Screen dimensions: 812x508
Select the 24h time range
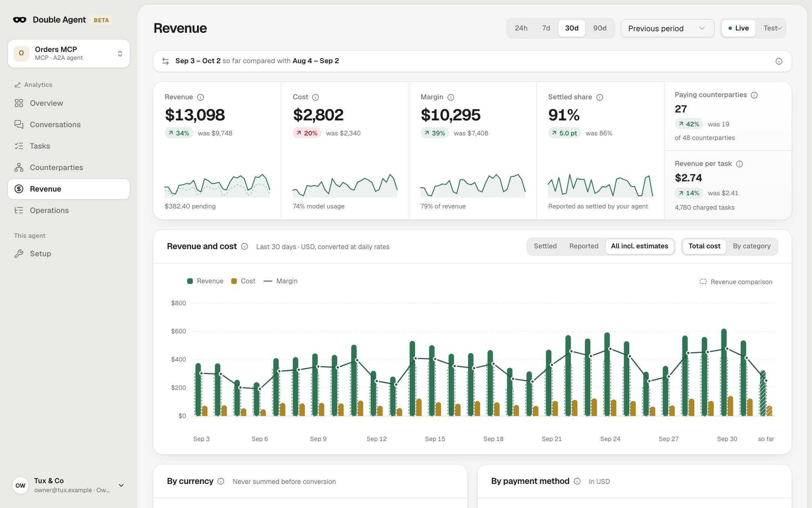tap(521, 28)
